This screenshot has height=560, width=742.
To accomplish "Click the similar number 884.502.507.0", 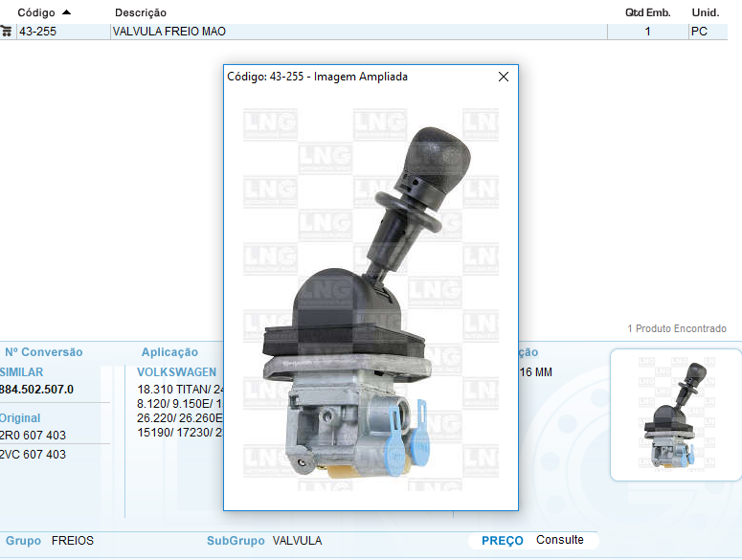I will (x=36, y=390).
